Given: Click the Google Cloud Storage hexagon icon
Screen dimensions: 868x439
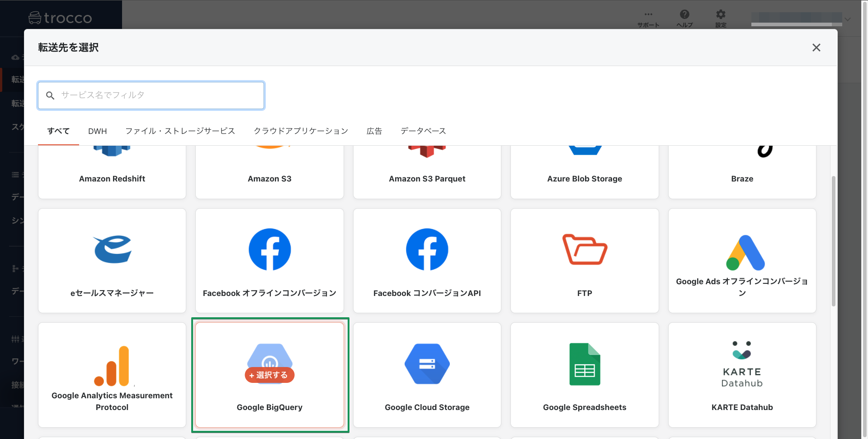Looking at the screenshot, I should pos(427,364).
